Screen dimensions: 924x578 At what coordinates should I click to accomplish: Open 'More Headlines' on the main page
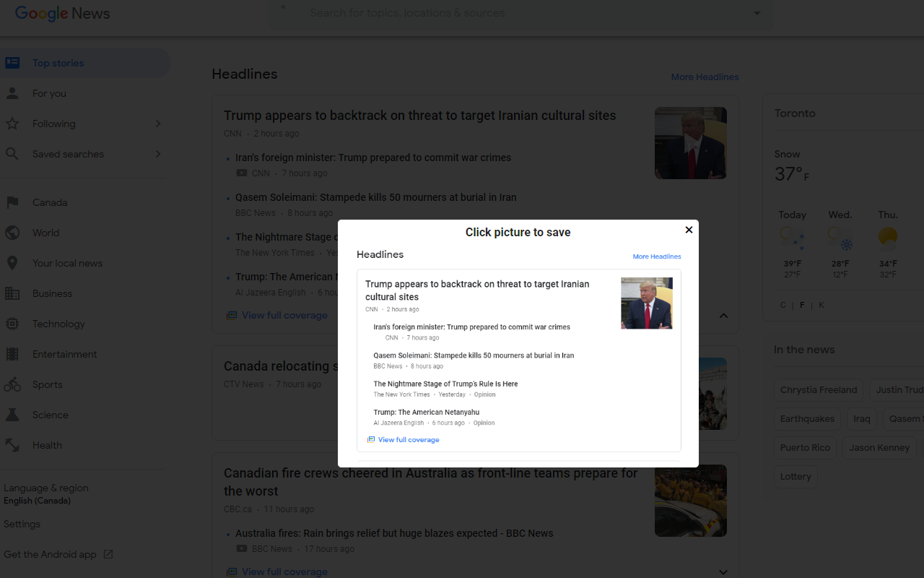[x=705, y=77]
